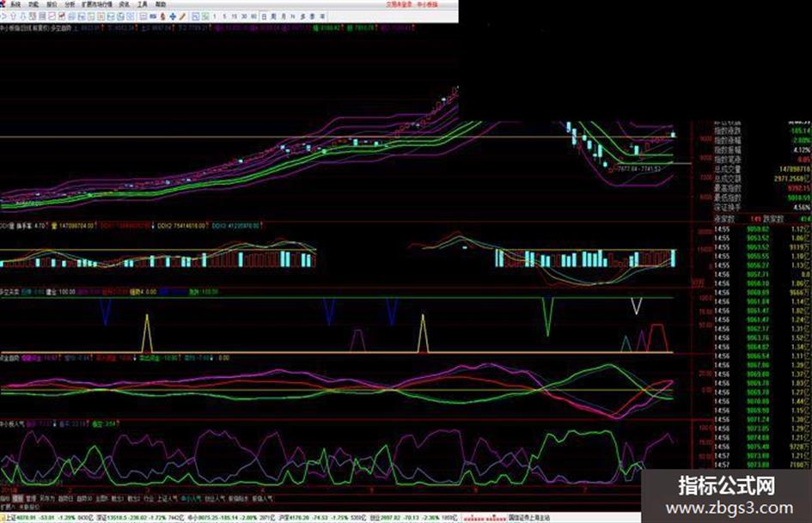Switch to 30-minute period button
The width and height of the screenshot is (812, 523).
244,16
